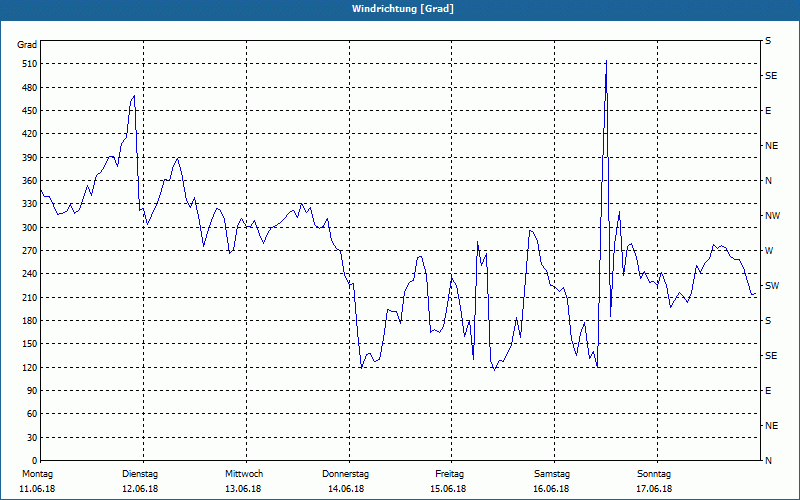Click the 30 value on the left axis

32,438
